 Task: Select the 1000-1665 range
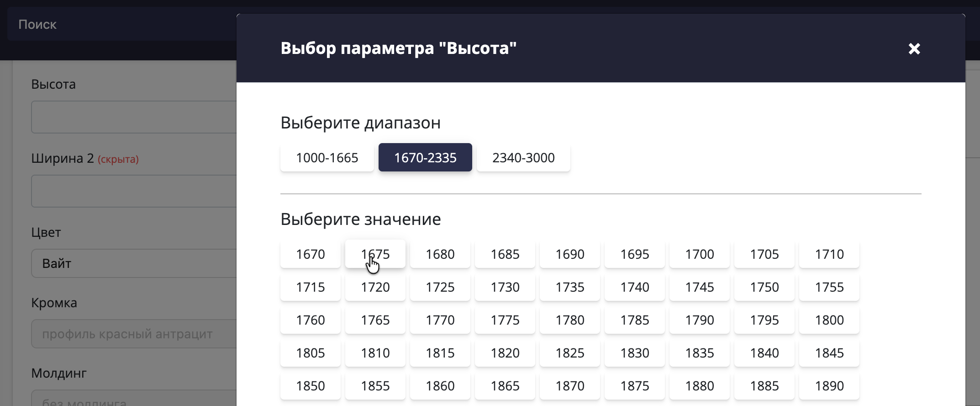[x=327, y=157]
